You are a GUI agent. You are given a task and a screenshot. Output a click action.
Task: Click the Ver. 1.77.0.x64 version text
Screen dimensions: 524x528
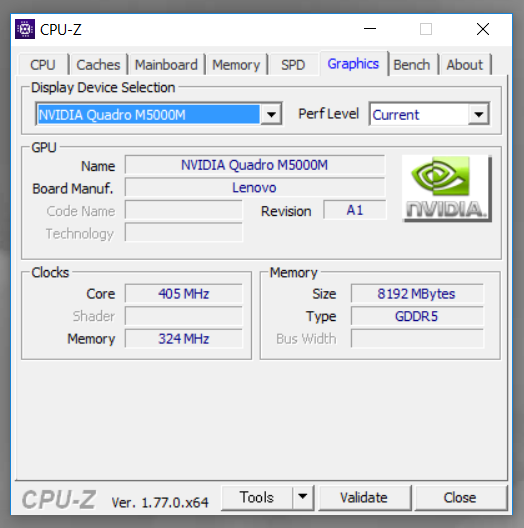tap(160, 502)
